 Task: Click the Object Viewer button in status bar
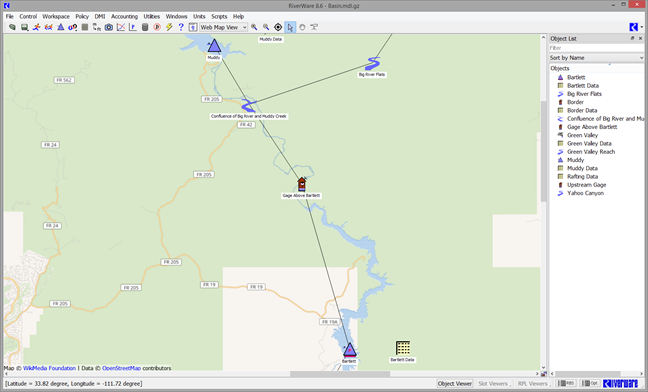(x=455, y=383)
